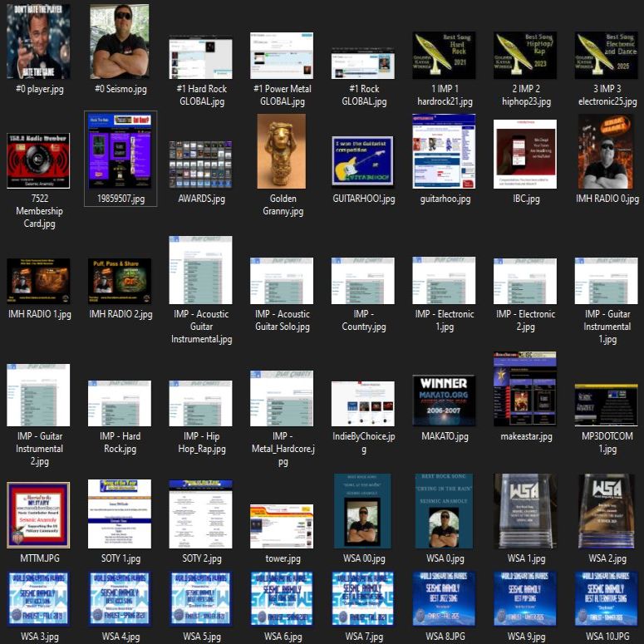Screen dimensions: 644x644
Task: Click the file name "AWARDS.jpg"
Action: tap(202, 199)
